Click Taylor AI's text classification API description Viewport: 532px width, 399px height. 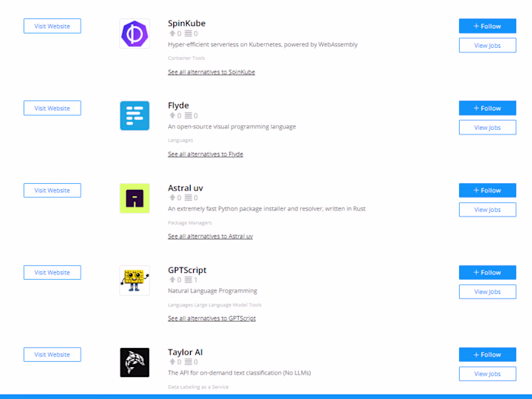(x=239, y=373)
